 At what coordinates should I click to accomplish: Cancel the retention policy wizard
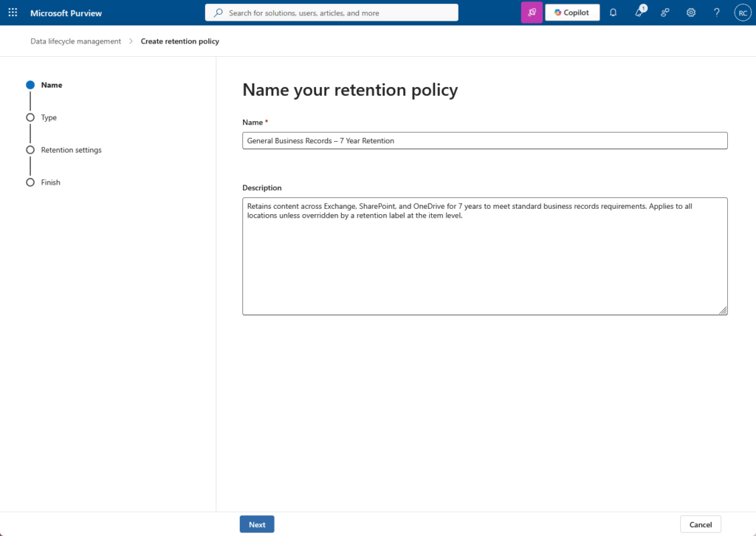(701, 524)
